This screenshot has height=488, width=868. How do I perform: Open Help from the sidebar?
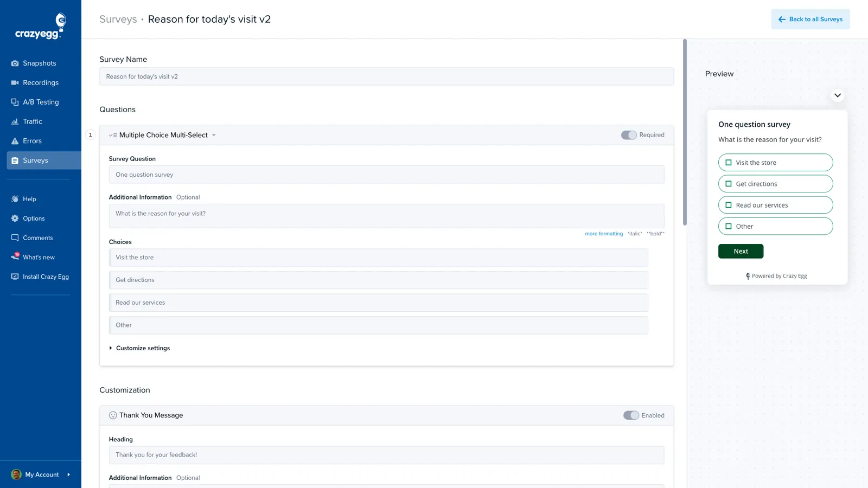29,199
